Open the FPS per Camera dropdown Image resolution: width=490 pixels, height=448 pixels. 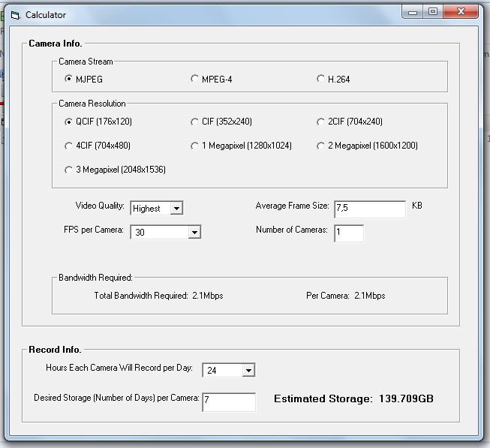coord(194,232)
